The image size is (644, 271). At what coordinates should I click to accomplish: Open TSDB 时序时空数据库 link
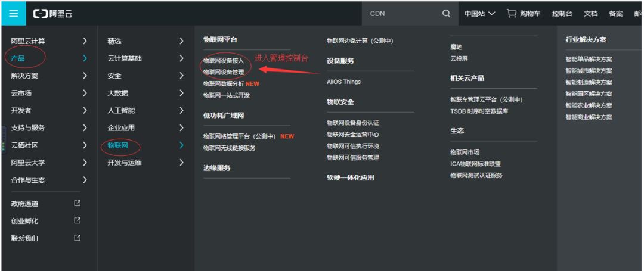[479, 111]
